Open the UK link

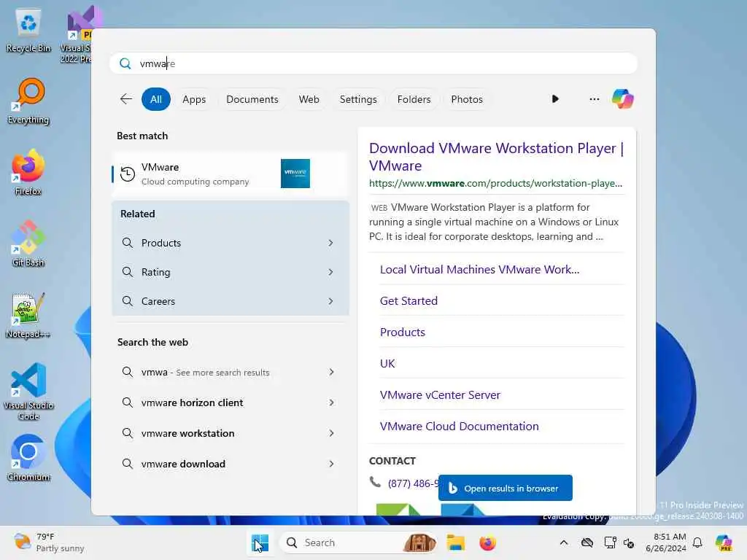click(x=387, y=363)
